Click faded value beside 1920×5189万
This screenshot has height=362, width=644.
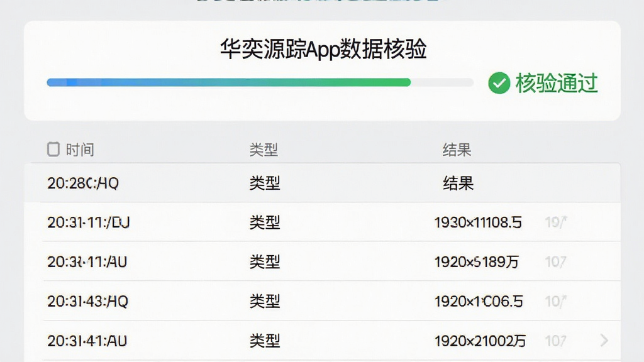(x=556, y=262)
